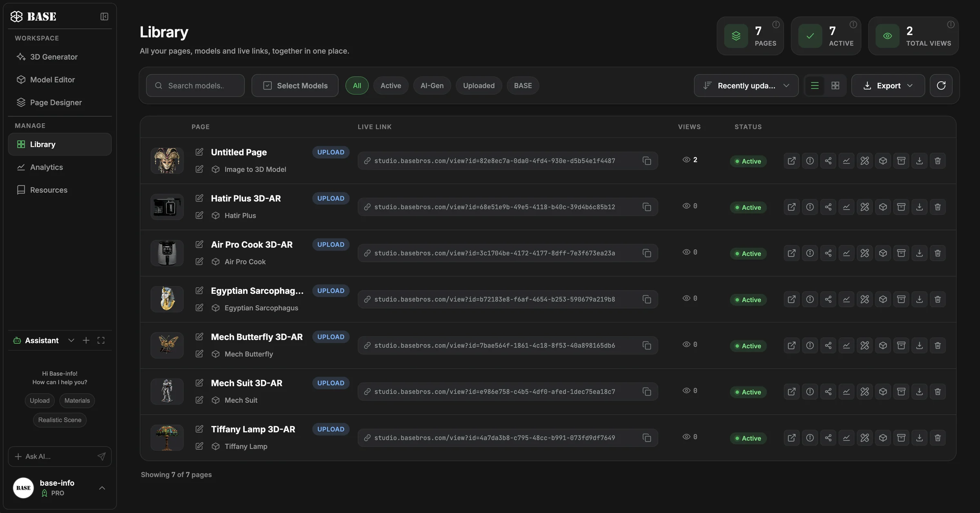Delete the Tiffany Lamp 3D-AR page
This screenshot has height=513, width=980.
point(938,438)
